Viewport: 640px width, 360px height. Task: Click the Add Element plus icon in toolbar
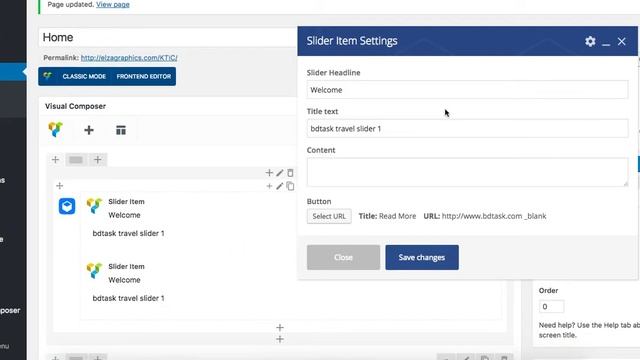tap(89, 130)
